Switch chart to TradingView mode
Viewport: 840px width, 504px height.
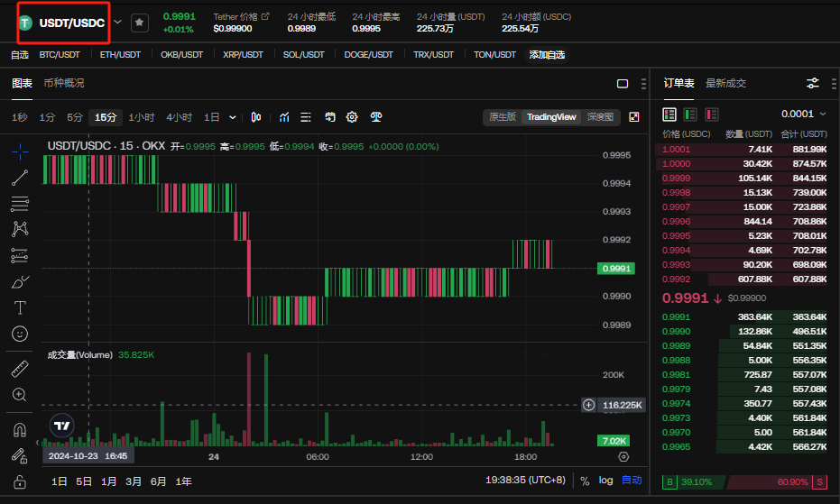[551, 117]
